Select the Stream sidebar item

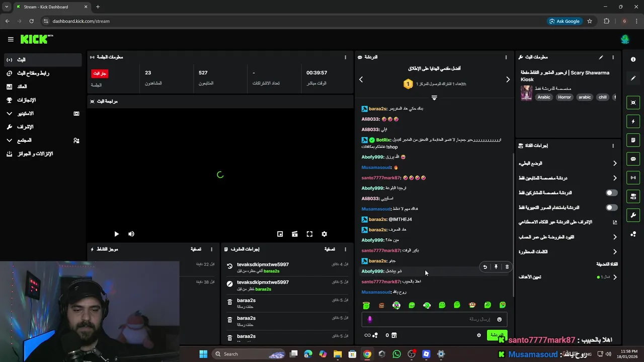point(42,60)
